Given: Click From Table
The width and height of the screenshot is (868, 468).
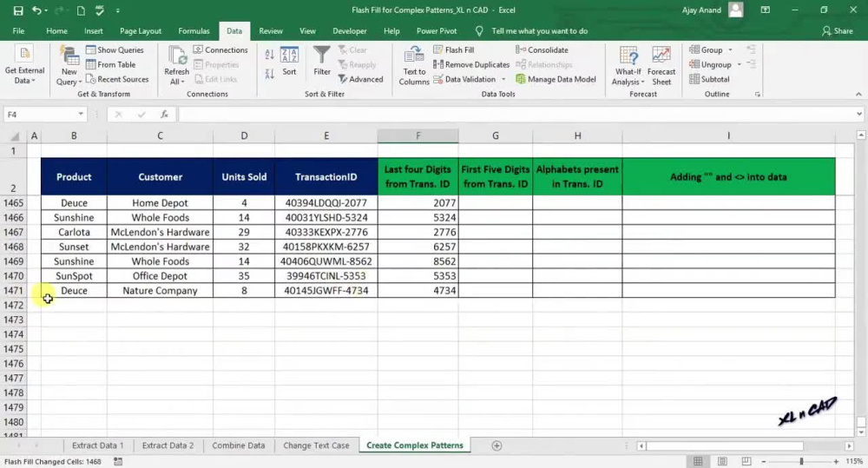Looking at the screenshot, I should pos(111,65).
